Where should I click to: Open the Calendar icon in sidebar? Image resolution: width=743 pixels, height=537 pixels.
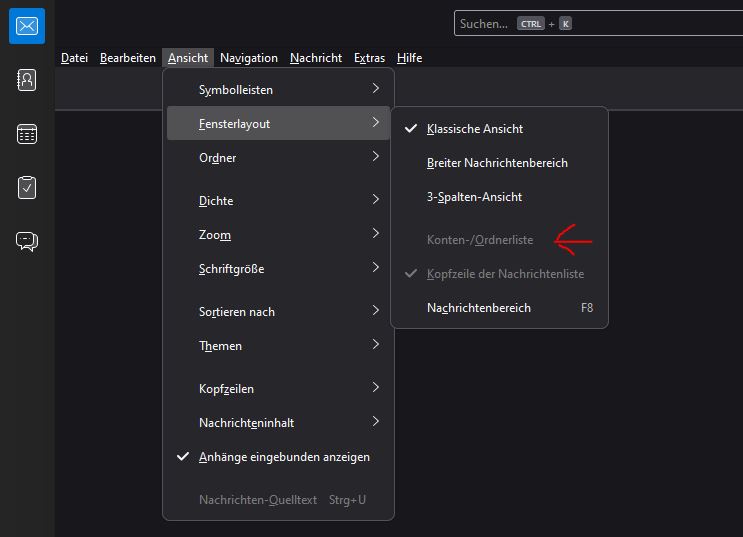coord(27,135)
